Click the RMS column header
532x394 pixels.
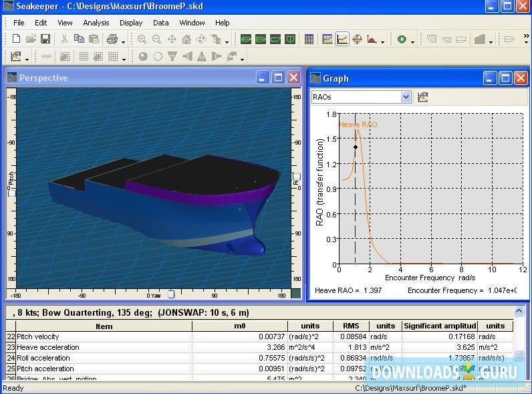[350, 326]
